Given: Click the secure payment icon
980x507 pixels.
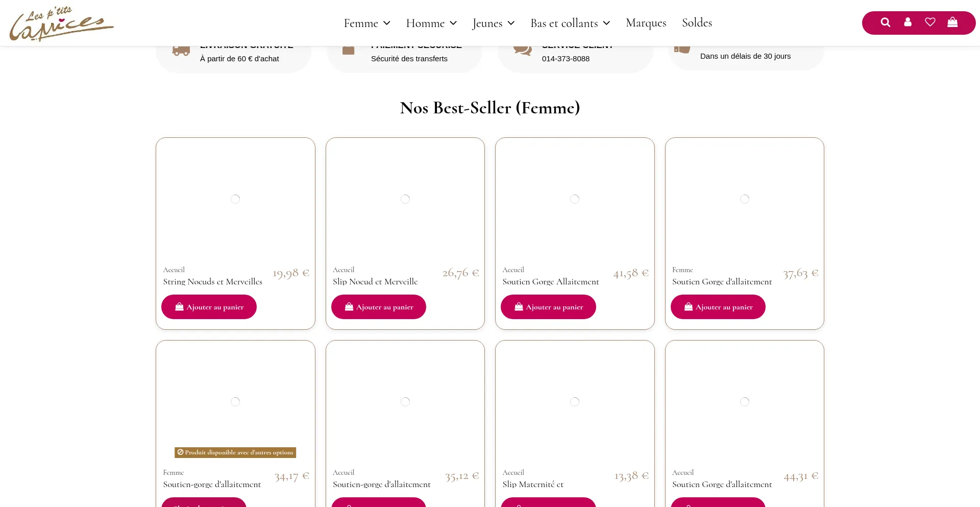Looking at the screenshot, I should tap(348, 50).
